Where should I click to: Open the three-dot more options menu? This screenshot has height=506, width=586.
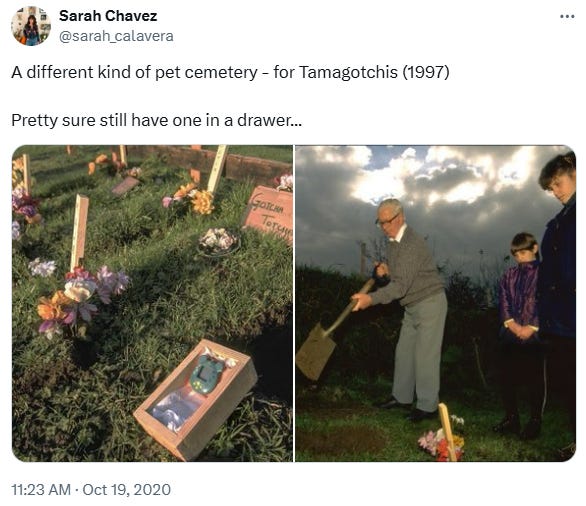pyautogui.click(x=567, y=16)
